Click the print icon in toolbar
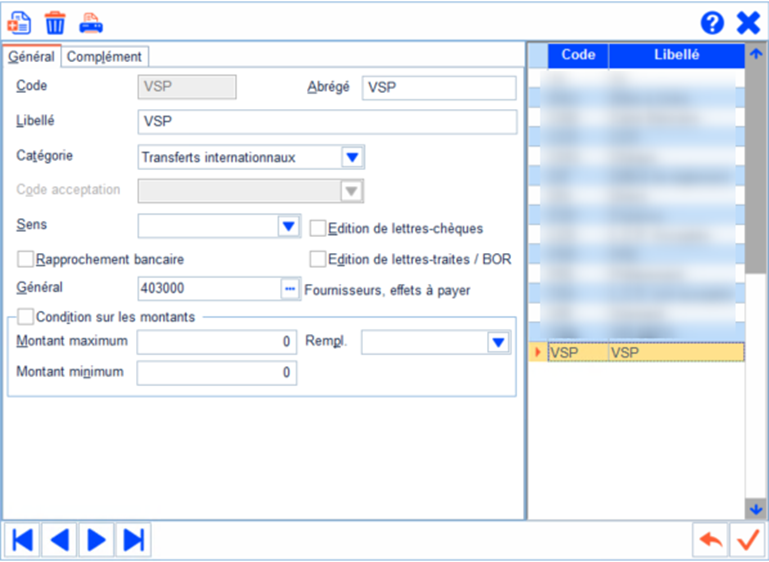This screenshot has height=562, width=769. (91, 22)
